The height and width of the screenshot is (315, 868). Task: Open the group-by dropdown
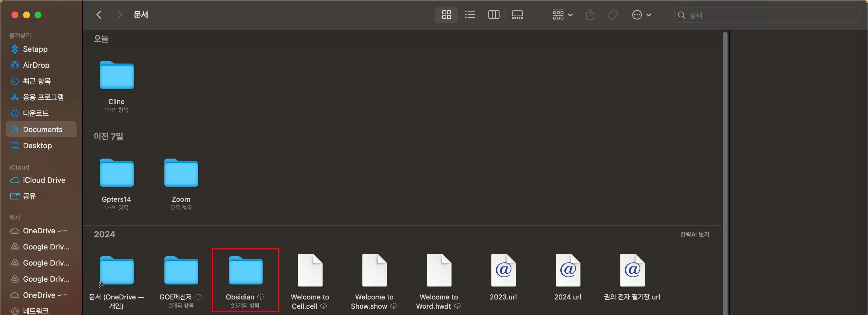coord(562,15)
